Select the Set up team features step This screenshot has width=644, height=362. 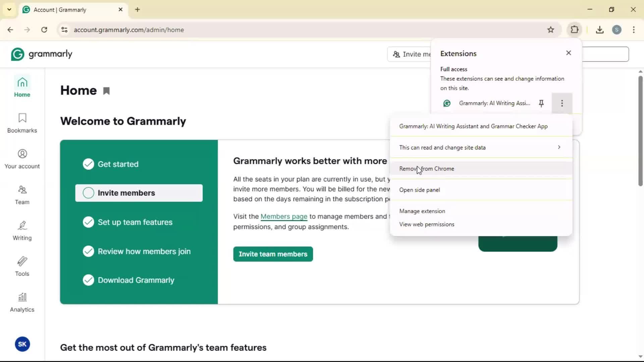pos(128,222)
